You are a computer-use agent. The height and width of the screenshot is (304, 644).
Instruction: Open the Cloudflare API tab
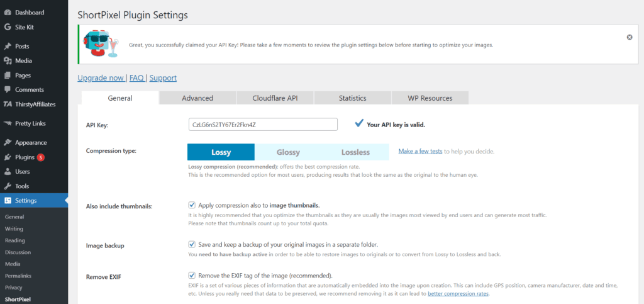pos(275,98)
